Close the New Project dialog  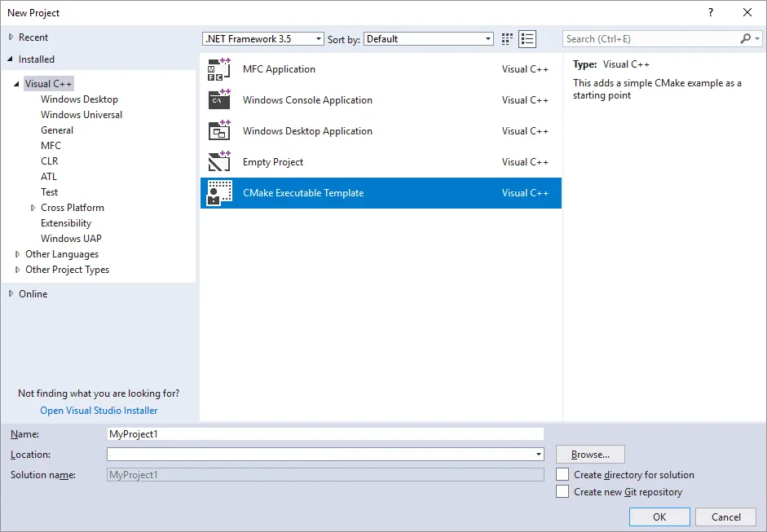tap(747, 13)
